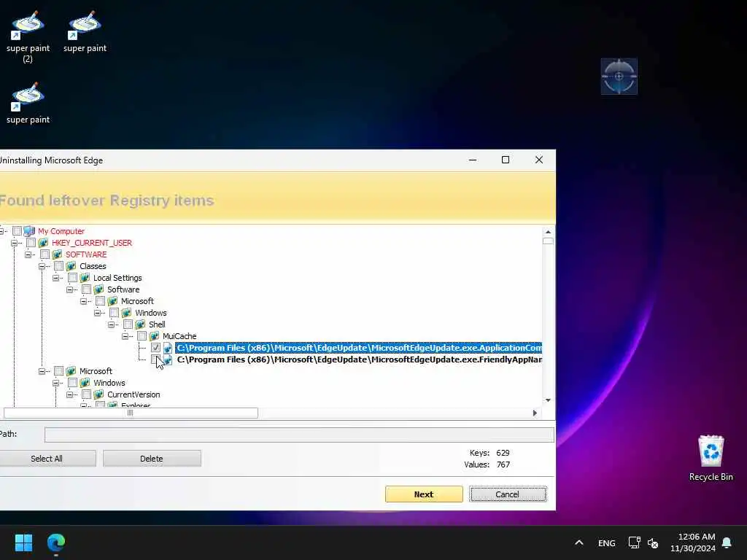
Task: Collapse the Classes tree node
Action: pyautogui.click(x=42, y=266)
